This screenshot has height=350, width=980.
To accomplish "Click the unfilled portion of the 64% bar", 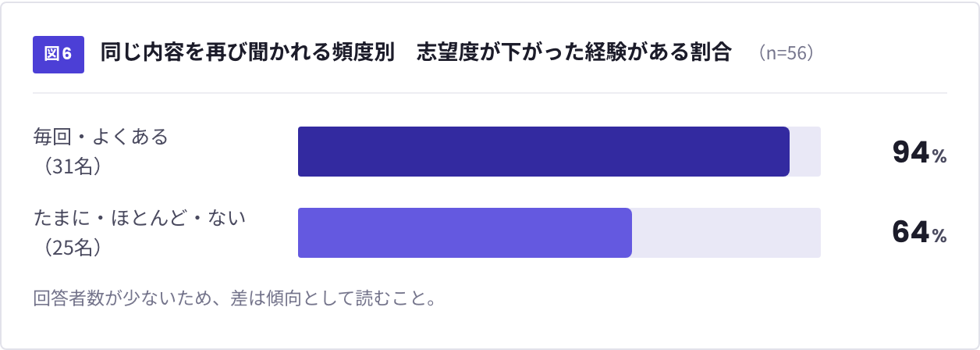I will [726, 233].
